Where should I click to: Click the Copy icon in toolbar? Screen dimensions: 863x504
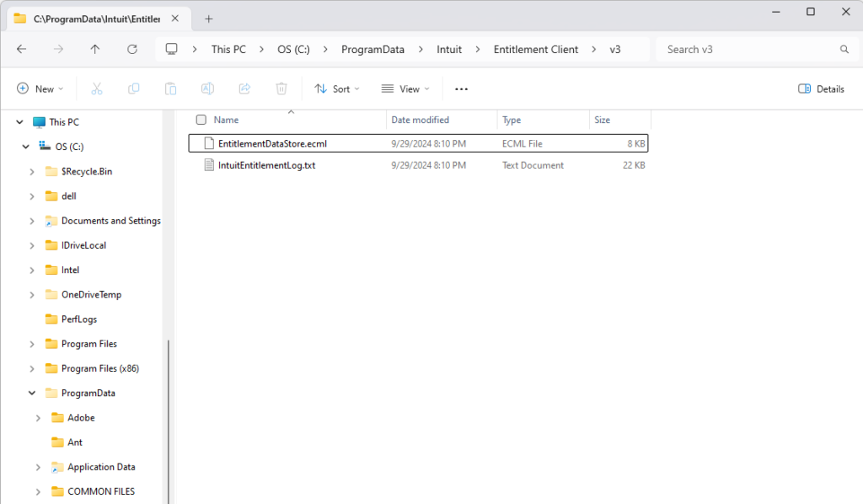(x=133, y=88)
